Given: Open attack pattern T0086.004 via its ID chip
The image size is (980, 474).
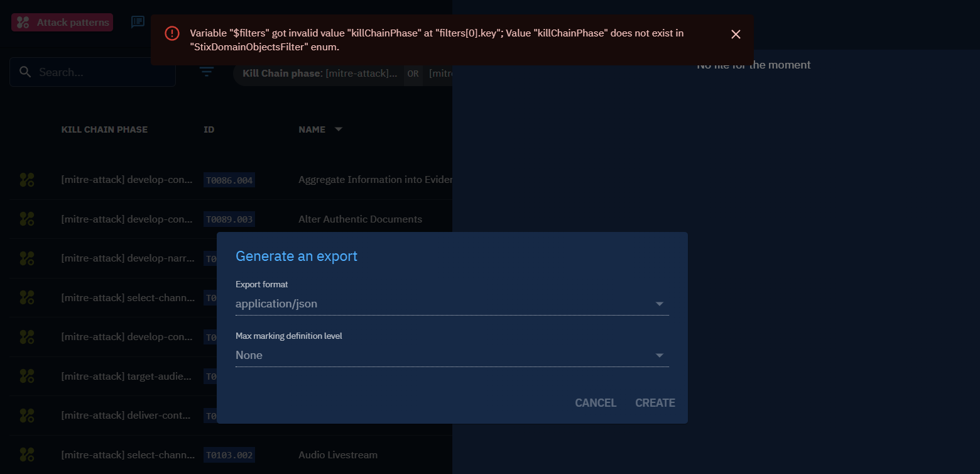Looking at the screenshot, I should [x=229, y=180].
